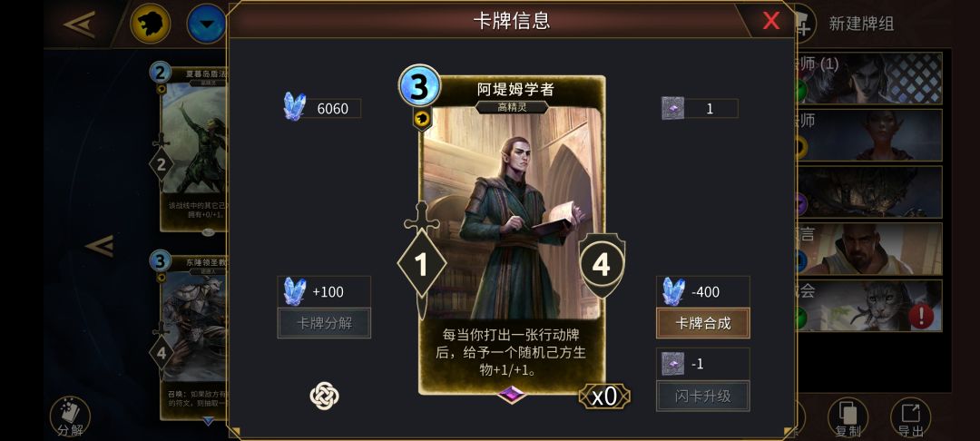
Task: Click the 导出 export deck icon
Action: pyautogui.click(x=911, y=417)
